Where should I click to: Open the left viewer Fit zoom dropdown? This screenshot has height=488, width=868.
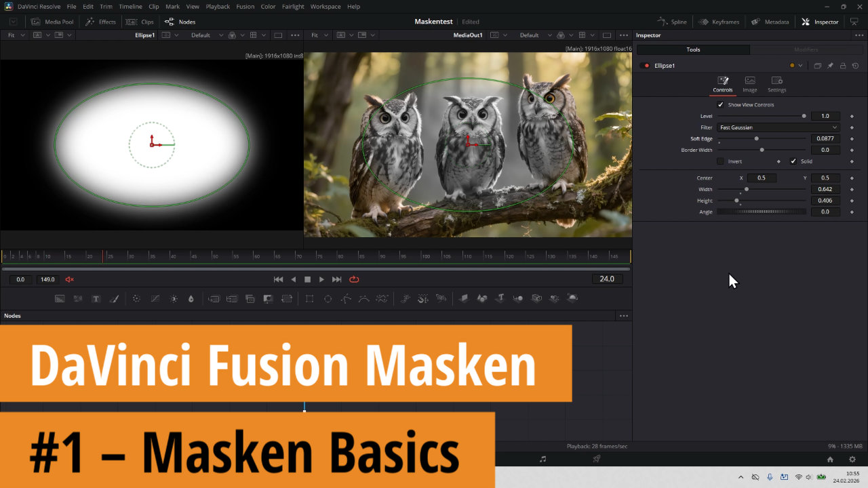pos(16,35)
